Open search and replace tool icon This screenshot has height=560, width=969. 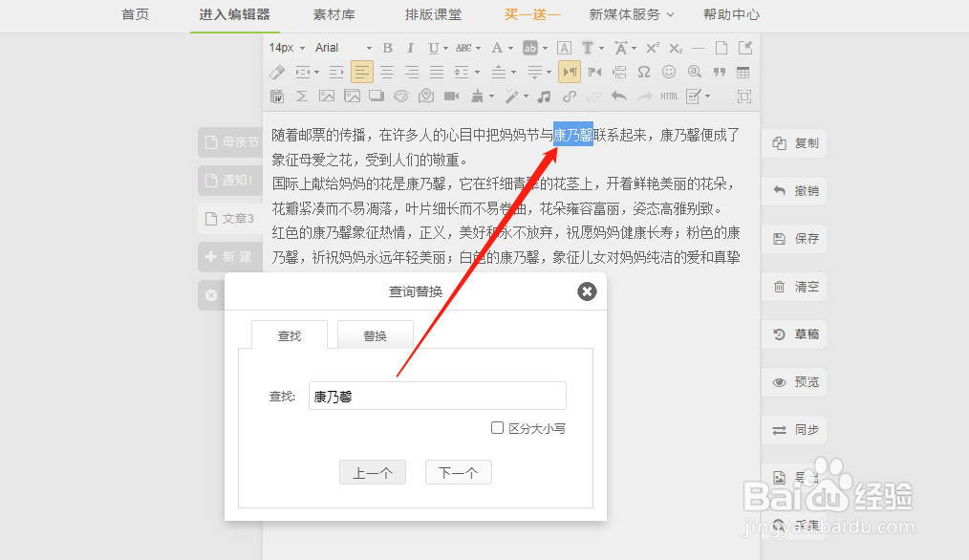click(695, 73)
